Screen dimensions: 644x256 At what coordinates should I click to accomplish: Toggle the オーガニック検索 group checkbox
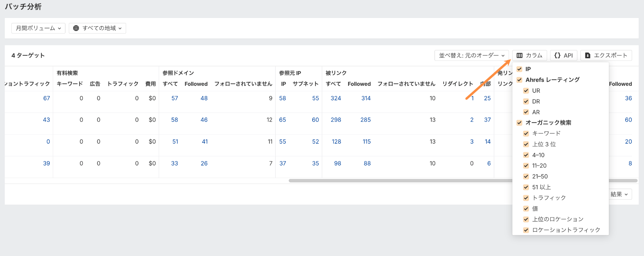(x=519, y=123)
